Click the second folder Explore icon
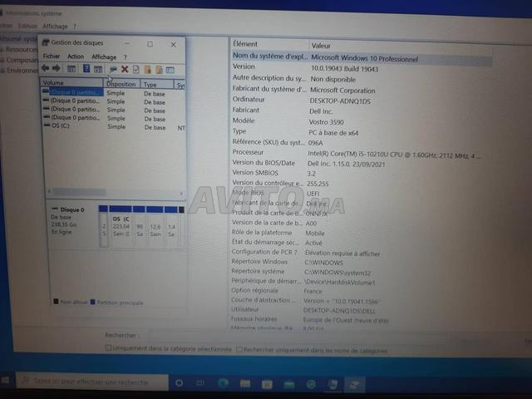 (x=159, y=70)
